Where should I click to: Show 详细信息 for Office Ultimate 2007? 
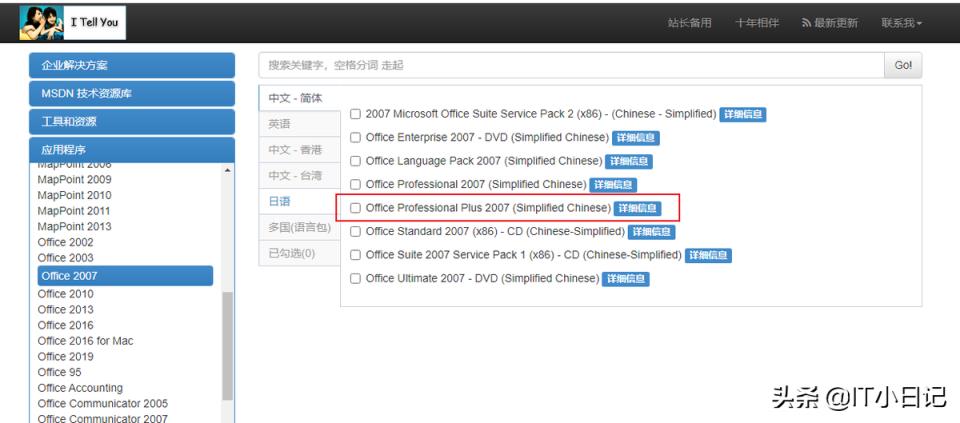coord(626,279)
